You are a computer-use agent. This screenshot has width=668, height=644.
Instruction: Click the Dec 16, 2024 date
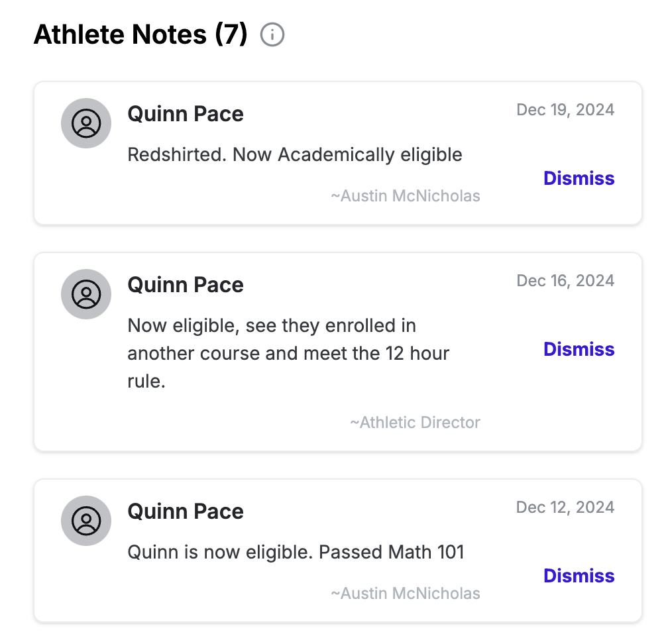(565, 280)
